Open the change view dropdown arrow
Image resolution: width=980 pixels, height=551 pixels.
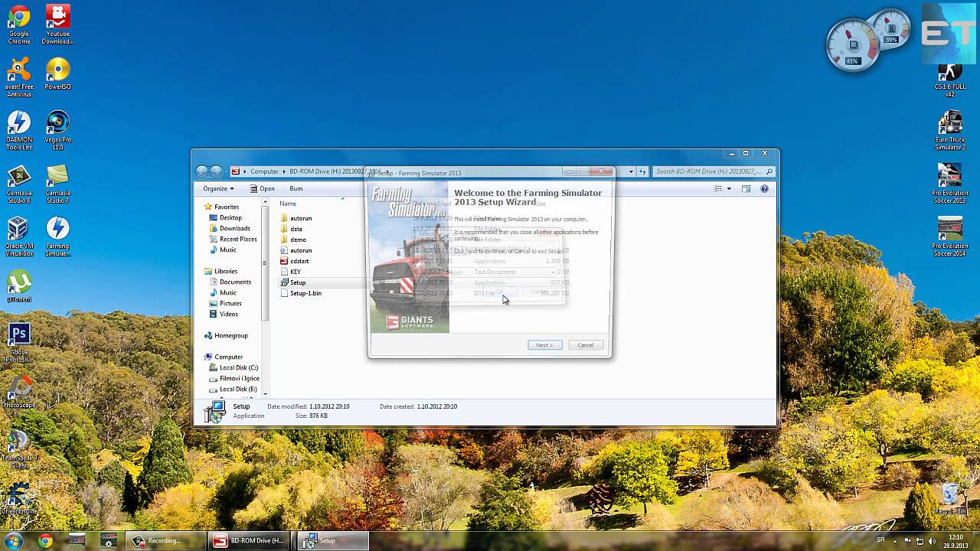[x=728, y=188]
